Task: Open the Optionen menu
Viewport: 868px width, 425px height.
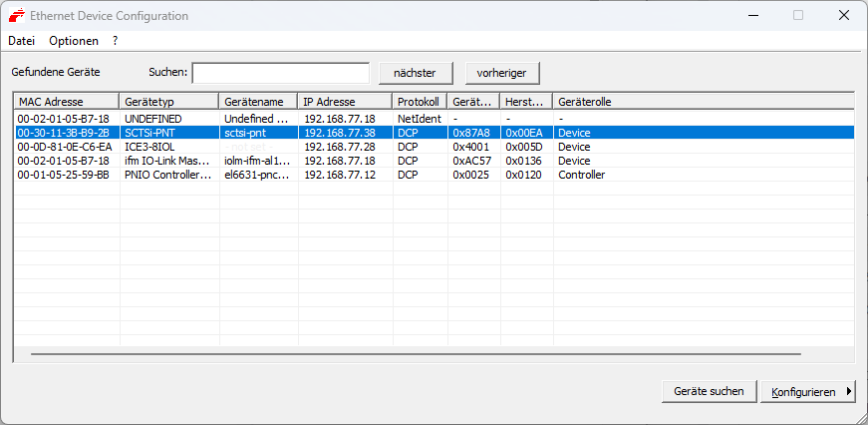Action: 74,41
